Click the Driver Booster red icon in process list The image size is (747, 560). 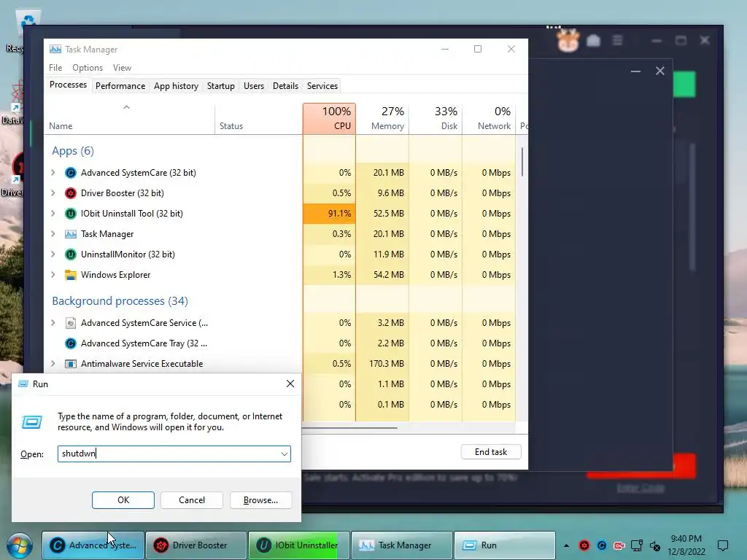tap(71, 193)
